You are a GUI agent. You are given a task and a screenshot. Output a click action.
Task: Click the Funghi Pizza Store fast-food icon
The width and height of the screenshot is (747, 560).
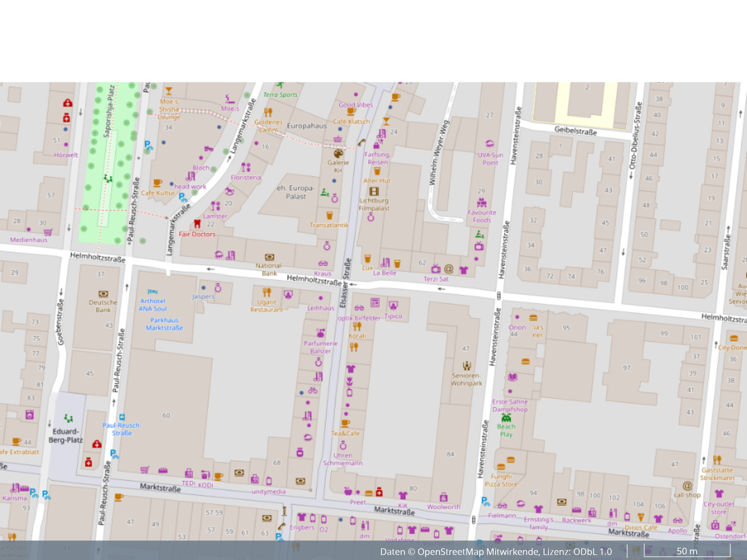click(501, 467)
